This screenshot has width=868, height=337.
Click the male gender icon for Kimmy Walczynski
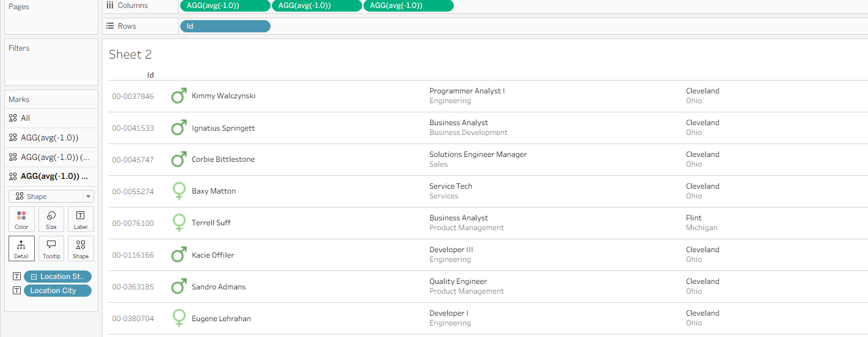tap(178, 96)
